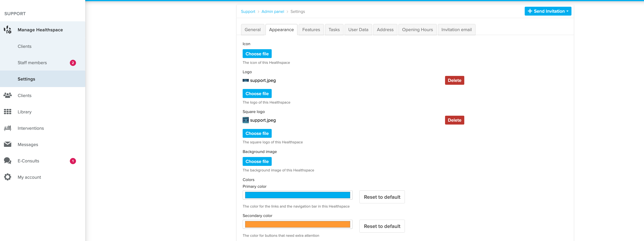Click the Square logo support.jpeg thumbnail
Image resolution: width=644 pixels, height=241 pixels.
click(246, 120)
